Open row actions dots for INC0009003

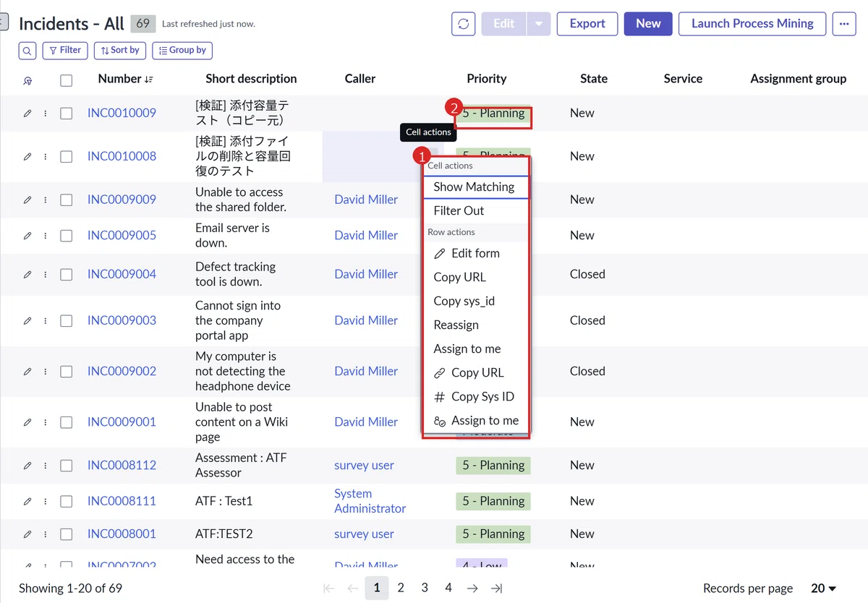[46, 321]
